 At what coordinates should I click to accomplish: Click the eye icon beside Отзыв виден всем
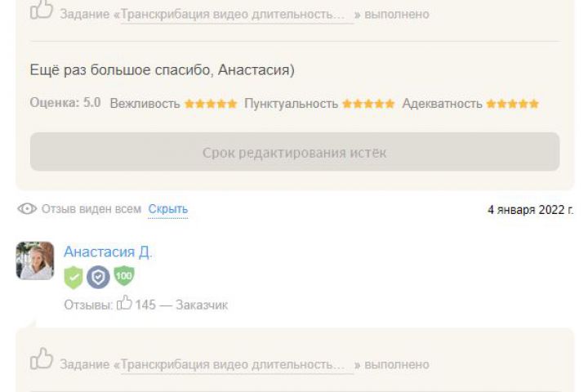coord(27,209)
